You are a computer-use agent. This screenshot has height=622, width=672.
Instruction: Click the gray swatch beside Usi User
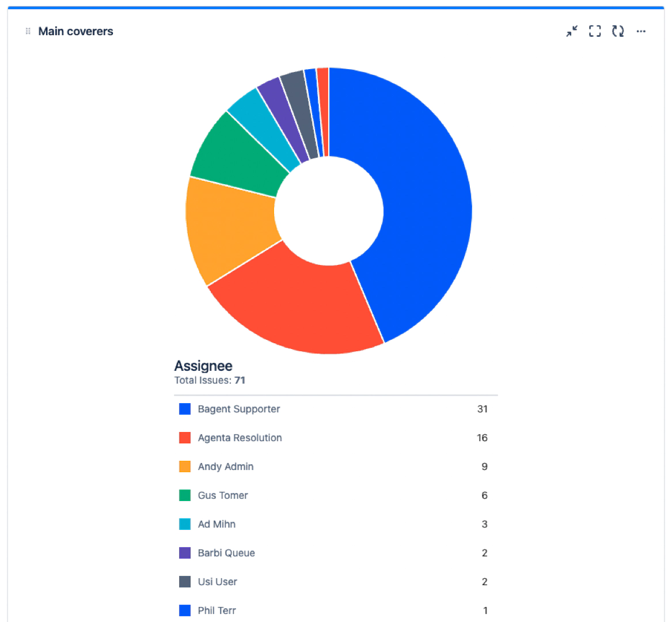click(185, 582)
